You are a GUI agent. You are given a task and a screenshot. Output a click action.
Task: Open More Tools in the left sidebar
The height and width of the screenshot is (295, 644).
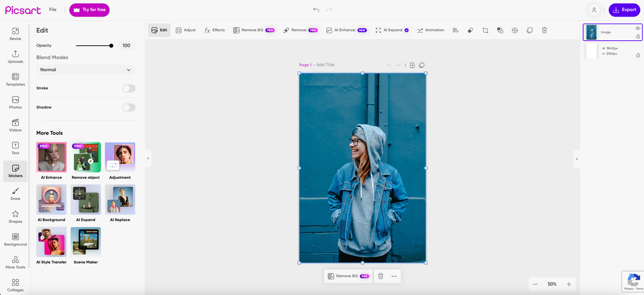[x=15, y=262]
